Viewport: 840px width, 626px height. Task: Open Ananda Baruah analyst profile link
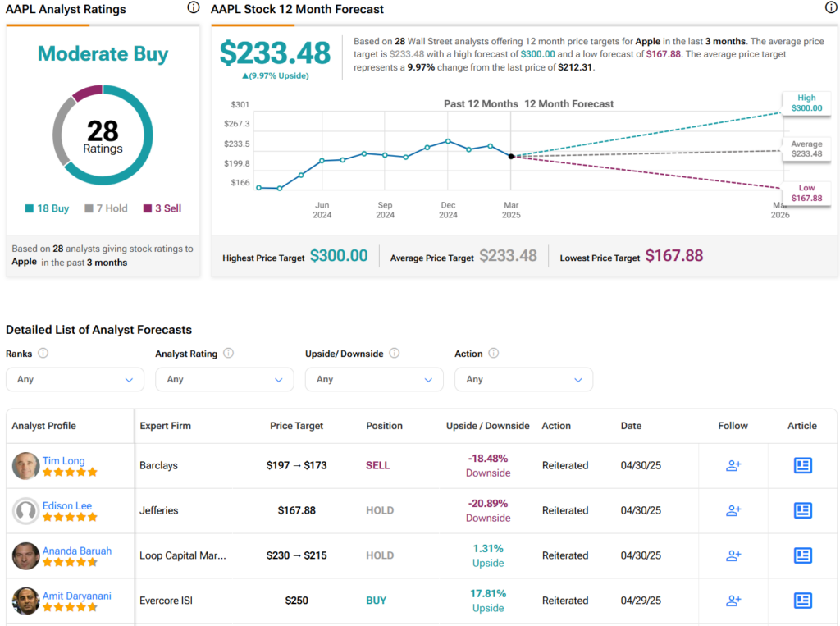tap(76, 551)
